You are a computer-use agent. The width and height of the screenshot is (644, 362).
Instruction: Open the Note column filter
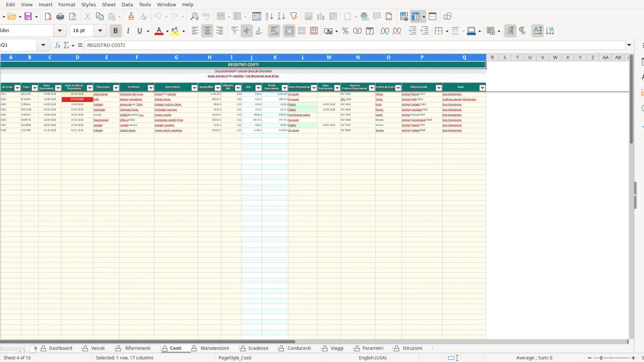[482, 87]
